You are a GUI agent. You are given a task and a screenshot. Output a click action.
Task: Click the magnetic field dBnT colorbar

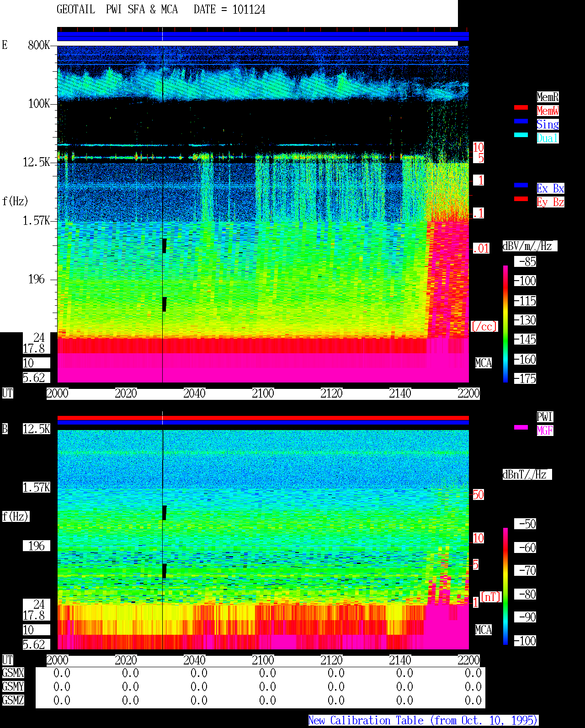coord(505,586)
